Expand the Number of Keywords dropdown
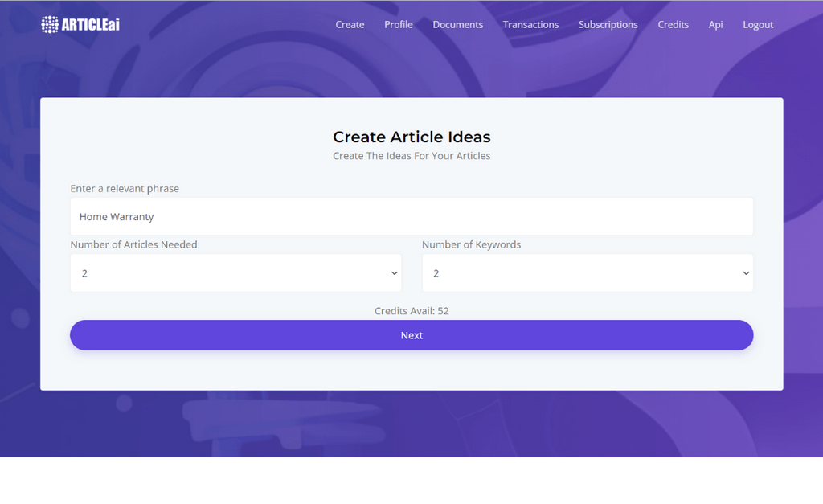This screenshot has height=504, width=823. [x=588, y=273]
